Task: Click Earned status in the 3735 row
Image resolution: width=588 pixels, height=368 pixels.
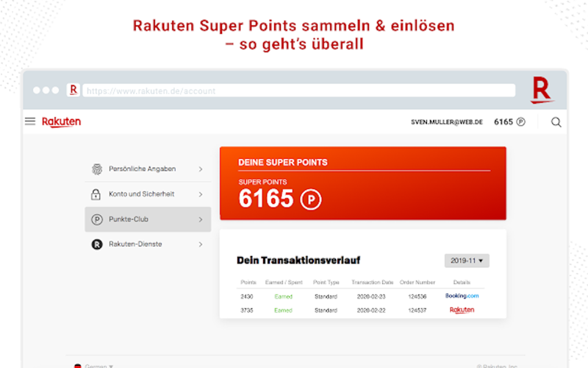Action: [283, 311]
